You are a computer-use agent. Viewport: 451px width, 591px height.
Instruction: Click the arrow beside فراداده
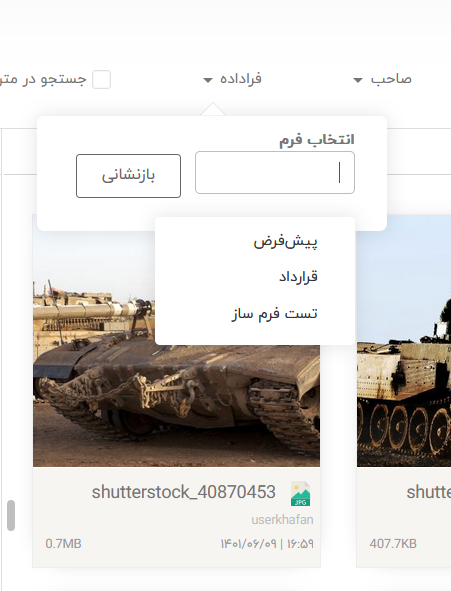click(208, 80)
